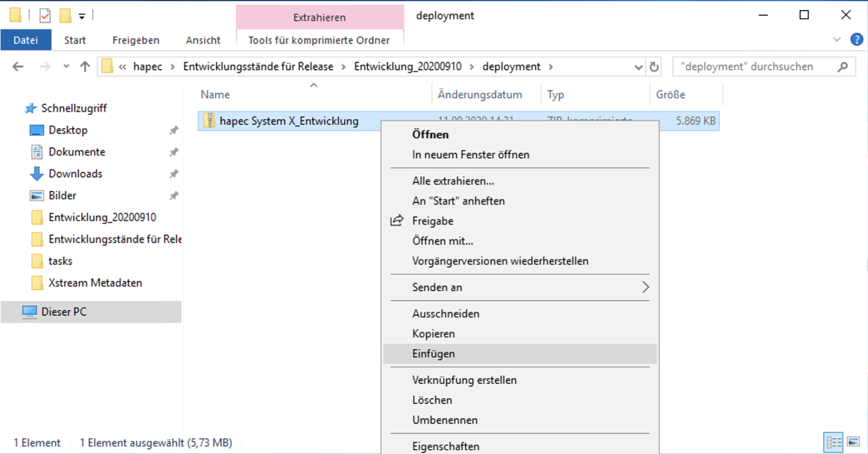Open the Ansicht ribbon tab

pos(203,40)
